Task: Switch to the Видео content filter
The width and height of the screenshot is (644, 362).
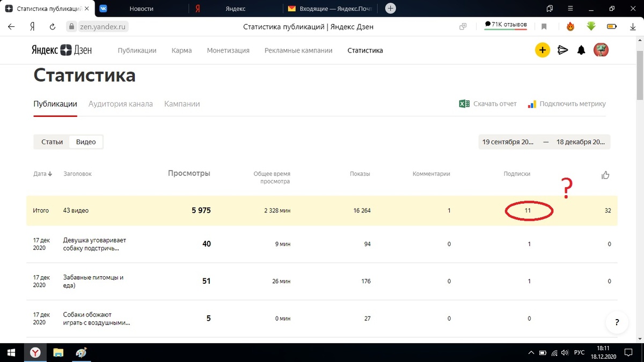Action: point(85,142)
